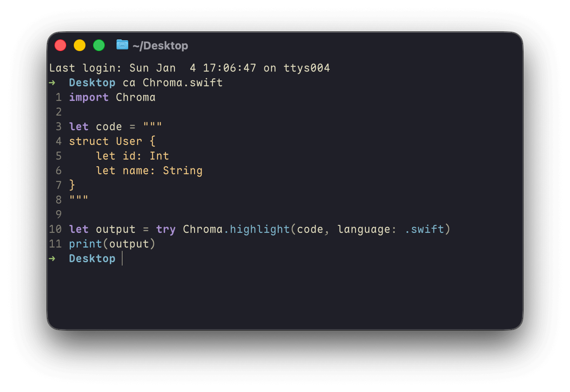Click the red close window button
This screenshot has height=392, width=570.
coord(60,45)
